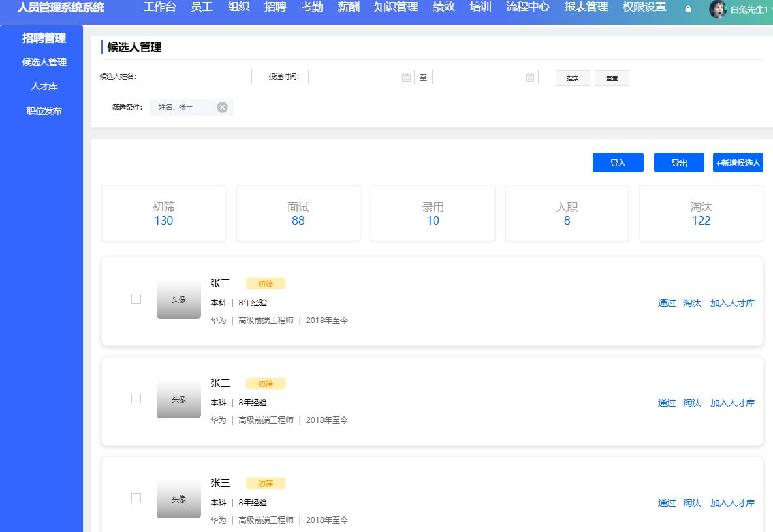The image size is (773, 532).
Task: Open the calendar picker for 投递时间 start date
Action: coord(406,76)
